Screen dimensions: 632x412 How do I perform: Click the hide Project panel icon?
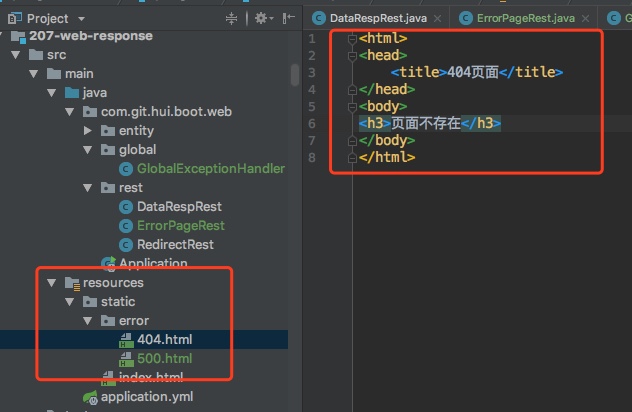click(x=290, y=18)
